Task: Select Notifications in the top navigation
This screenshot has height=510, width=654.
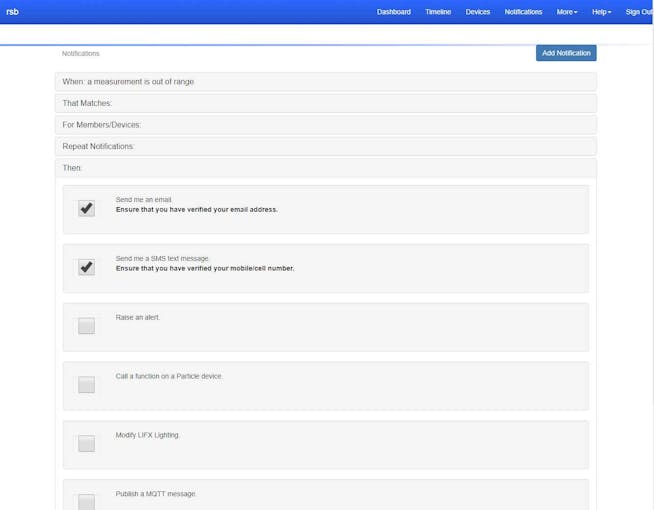Action: click(x=523, y=12)
